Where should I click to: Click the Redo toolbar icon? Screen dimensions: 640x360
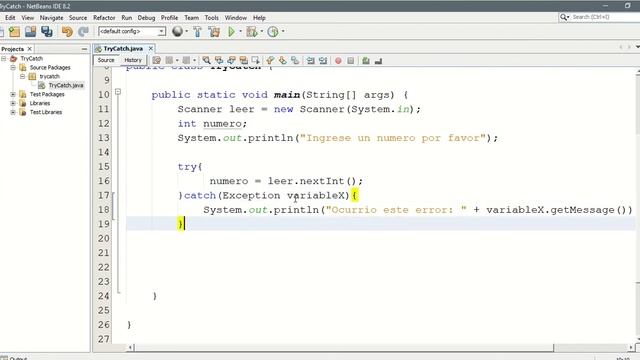[x=83, y=32]
